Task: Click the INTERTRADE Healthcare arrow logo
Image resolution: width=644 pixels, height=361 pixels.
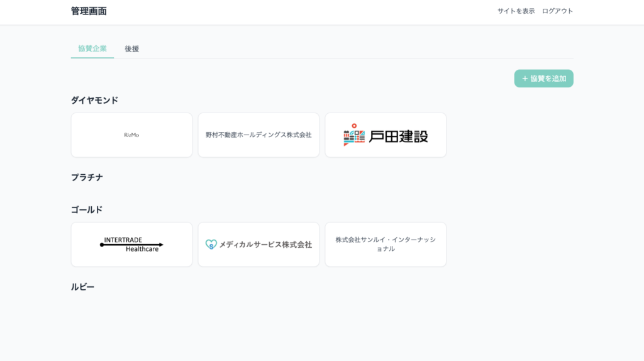Action: (x=131, y=244)
